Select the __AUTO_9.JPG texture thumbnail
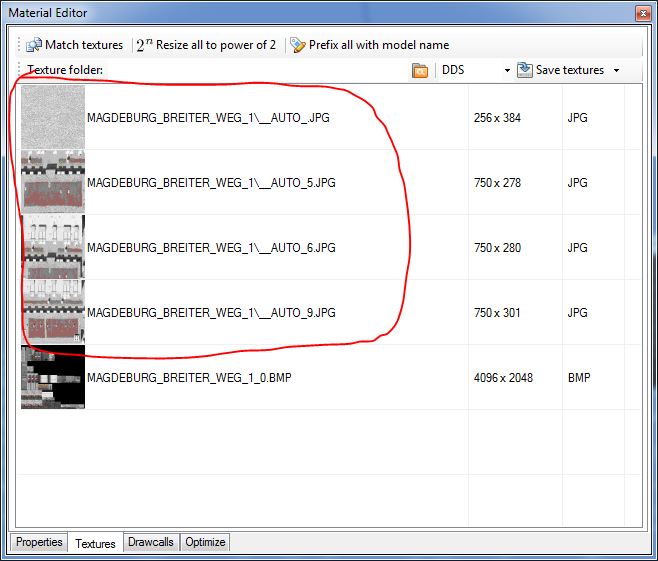This screenshot has width=658, height=561. click(53, 312)
